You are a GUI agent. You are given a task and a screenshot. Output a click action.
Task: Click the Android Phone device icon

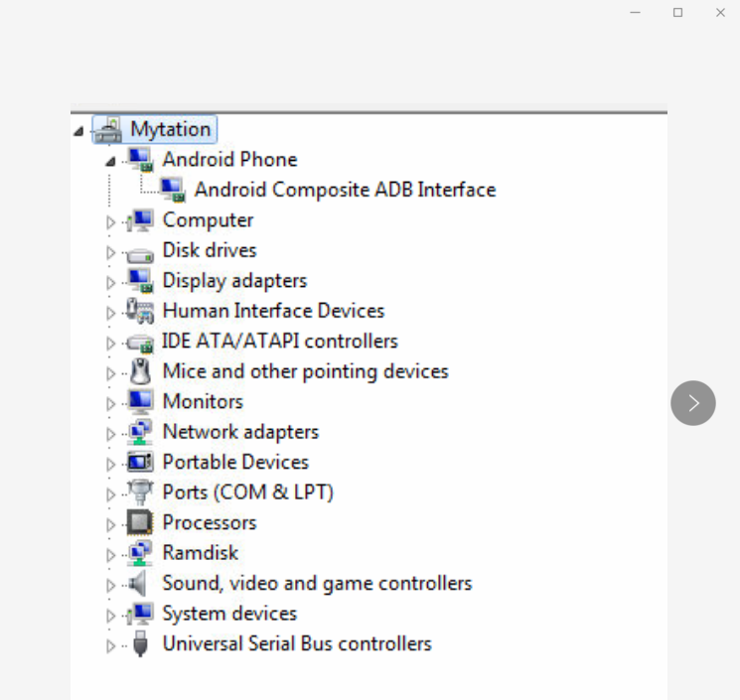[140, 160]
